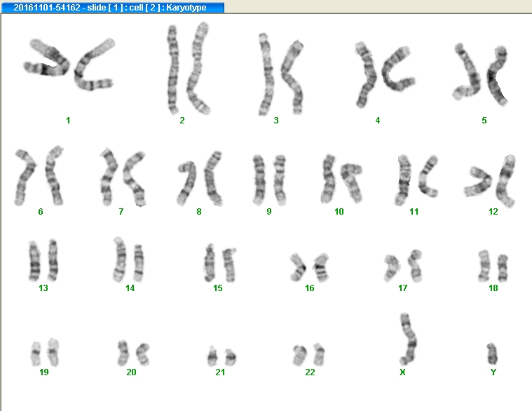Image resolution: width=532 pixels, height=411 pixels.
Task: Select the chromosome 21 pair
Action: pyautogui.click(x=221, y=356)
